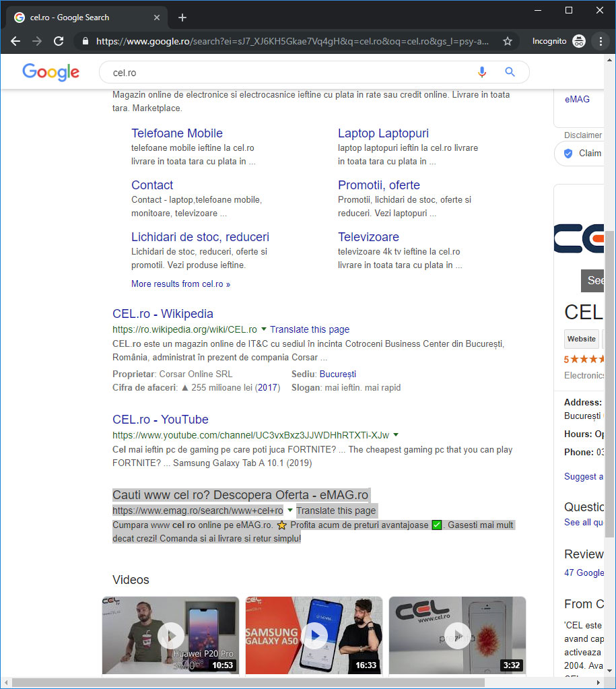Screen dimensions: 616x689
Task: Click the Website button in CEL panel
Action: pyautogui.click(x=581, y=339)
